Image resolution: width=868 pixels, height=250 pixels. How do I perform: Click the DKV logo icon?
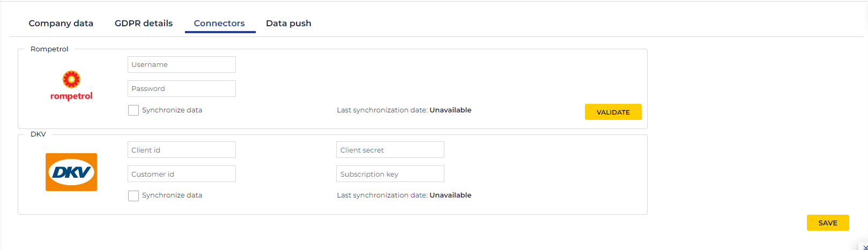[71, 172]
